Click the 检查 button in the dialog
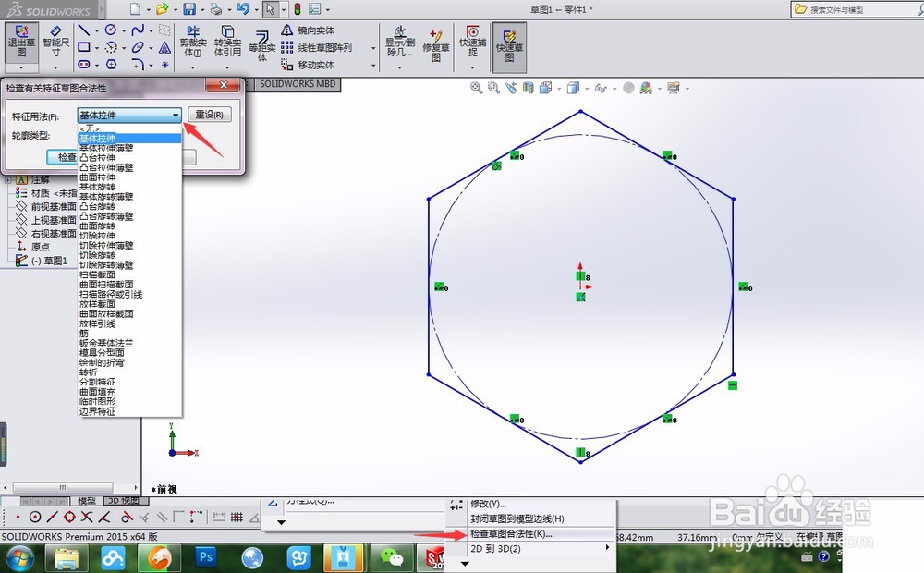This screenshot has width=924, height=573. [x=63, y=157]
